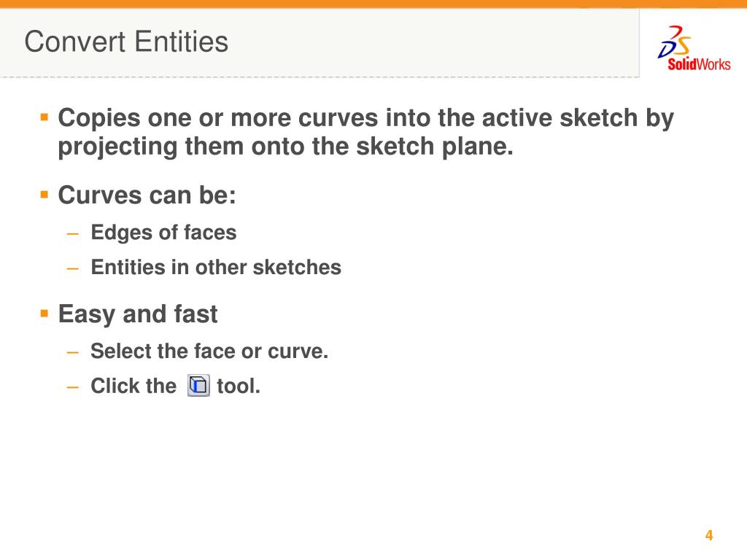Select the text "Edges of faces"
Image resolution: width=747 pixels, height=560 pixels.
tap(163, 233)
